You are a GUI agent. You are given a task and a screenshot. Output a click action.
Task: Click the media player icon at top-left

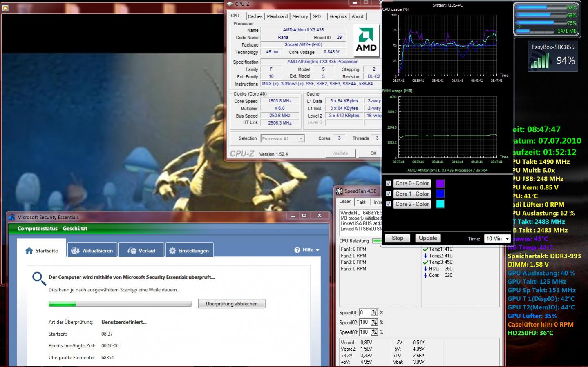[x=5, y=7]
